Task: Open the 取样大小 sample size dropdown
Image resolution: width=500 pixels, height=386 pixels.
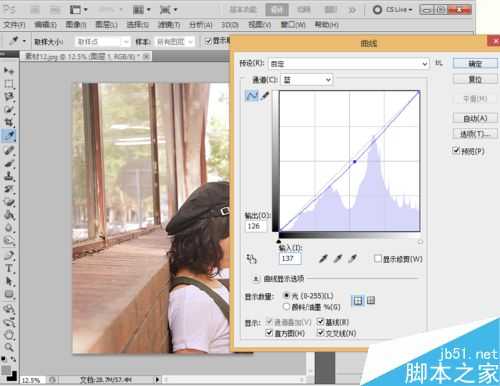Action: click(x=102, y=42)
